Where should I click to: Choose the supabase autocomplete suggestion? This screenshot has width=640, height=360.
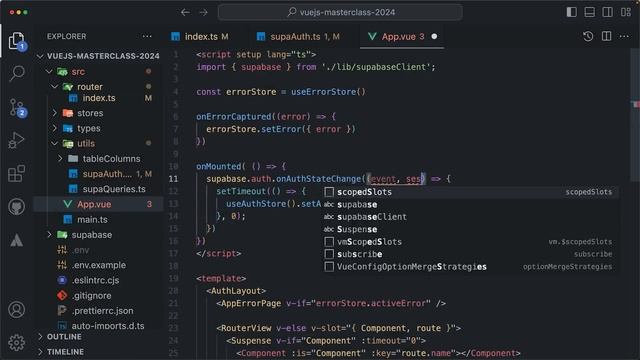470,204
